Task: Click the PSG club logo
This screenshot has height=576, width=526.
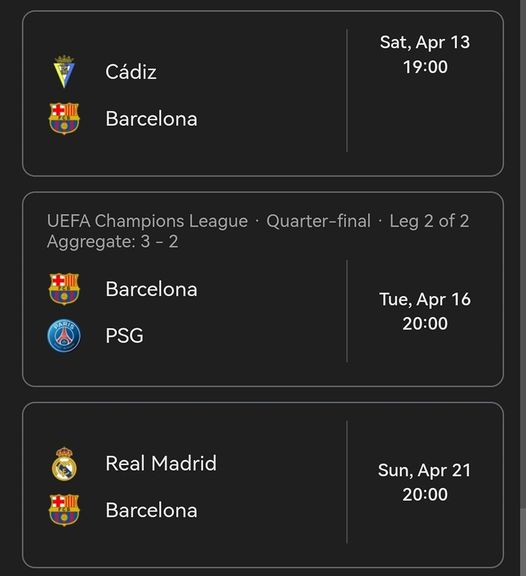Action: click(x=64, y=335)
